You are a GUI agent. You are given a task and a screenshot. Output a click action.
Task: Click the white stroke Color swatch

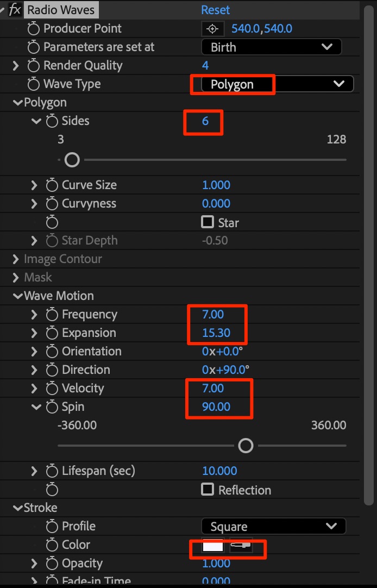[213, 546]
